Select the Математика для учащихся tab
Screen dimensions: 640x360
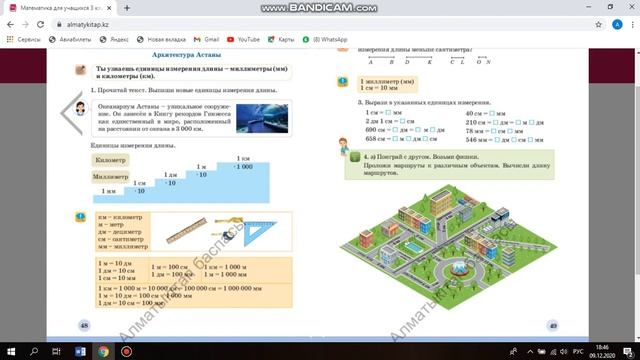click(61, 8)
